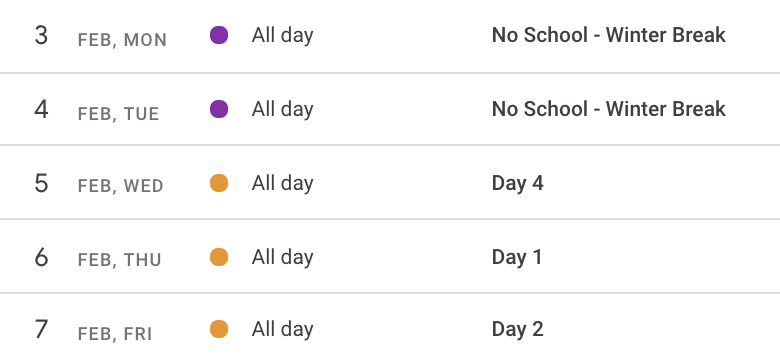
Task: Open the Day 1 event
Action: (x=517, y=257)
